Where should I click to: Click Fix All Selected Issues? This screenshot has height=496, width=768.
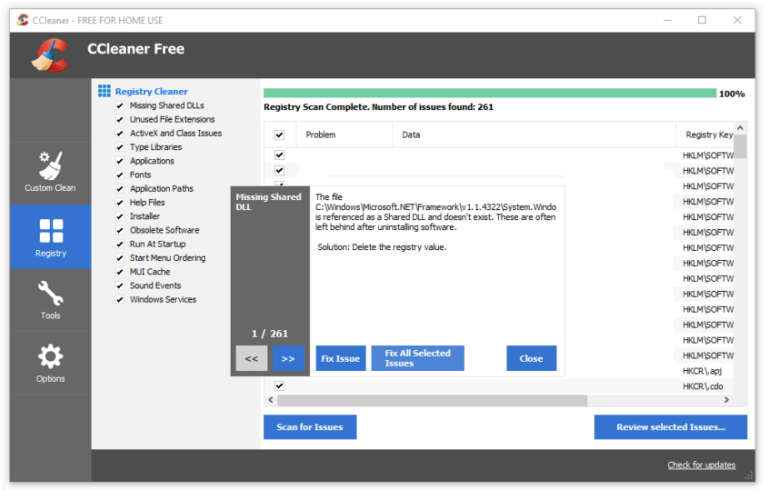pyautogui.click(x=417, y=359)
